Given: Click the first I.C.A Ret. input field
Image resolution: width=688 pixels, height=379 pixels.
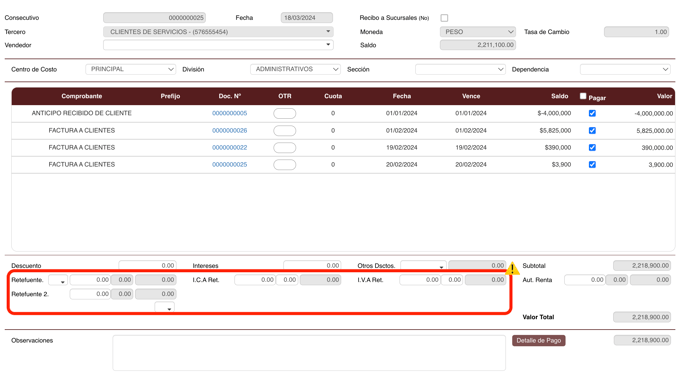Looking at the screenshot, I should pos(255,280).
